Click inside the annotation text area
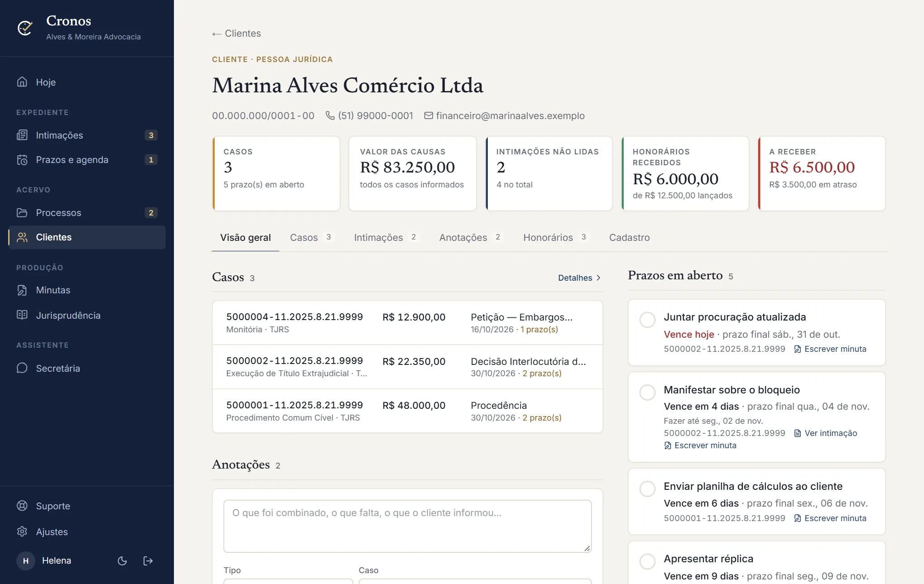The height and width of the screenshot is (584, 924). coord(407,526)
